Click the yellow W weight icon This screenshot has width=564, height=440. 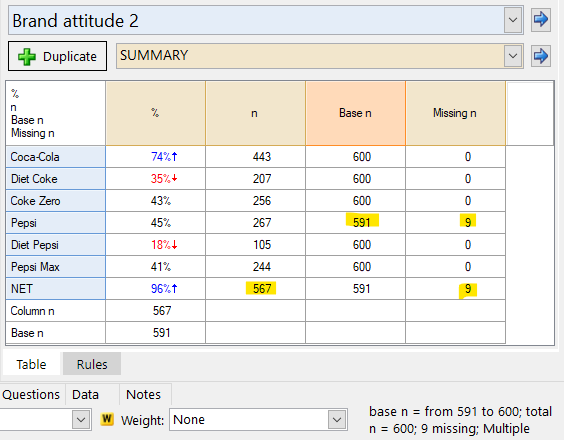(x=106, y=419)
